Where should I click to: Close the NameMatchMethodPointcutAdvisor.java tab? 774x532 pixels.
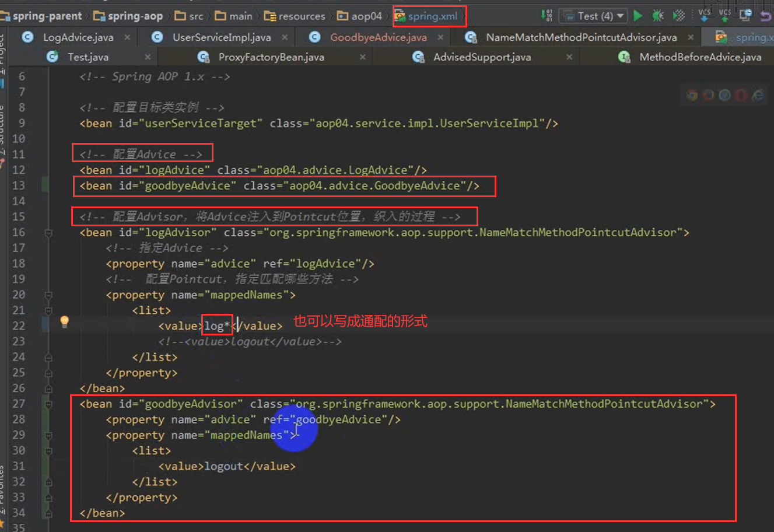tap(691, 37)
